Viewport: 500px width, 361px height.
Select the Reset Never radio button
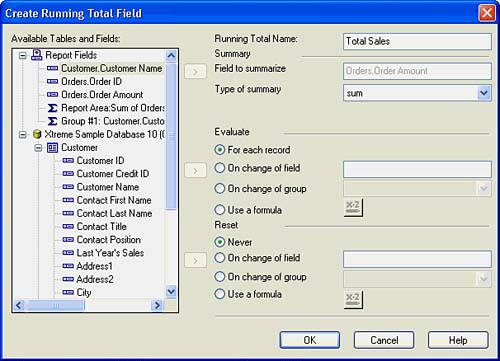point(220,242)
